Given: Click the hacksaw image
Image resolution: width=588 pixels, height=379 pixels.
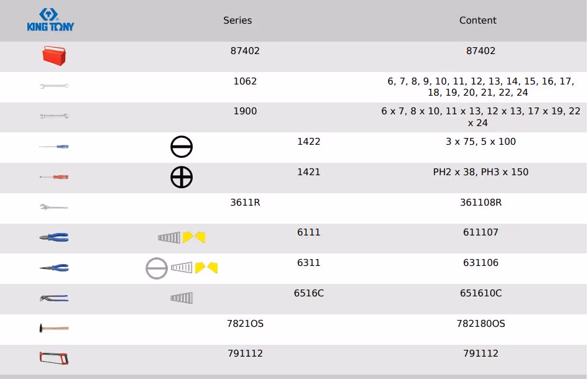Looking at the screenshot, I should click(54, 358).
